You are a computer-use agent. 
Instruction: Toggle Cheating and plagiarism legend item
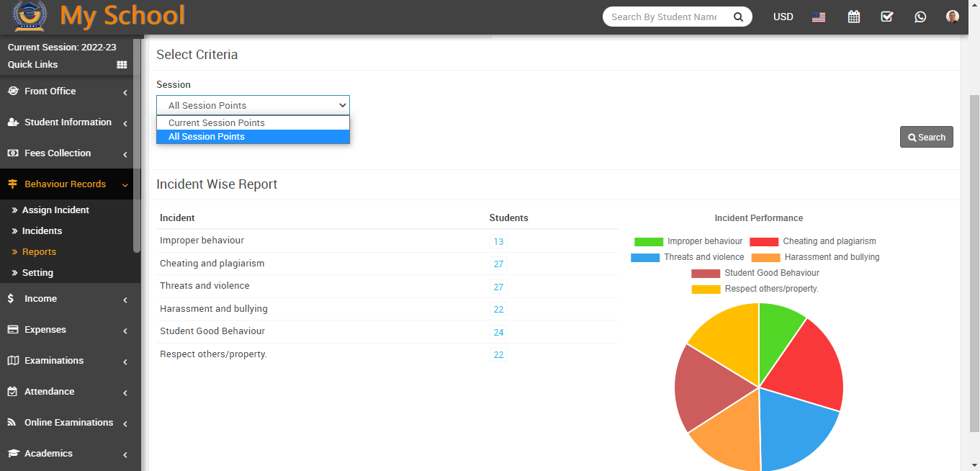pyautogui.click(x=813, y=241)
